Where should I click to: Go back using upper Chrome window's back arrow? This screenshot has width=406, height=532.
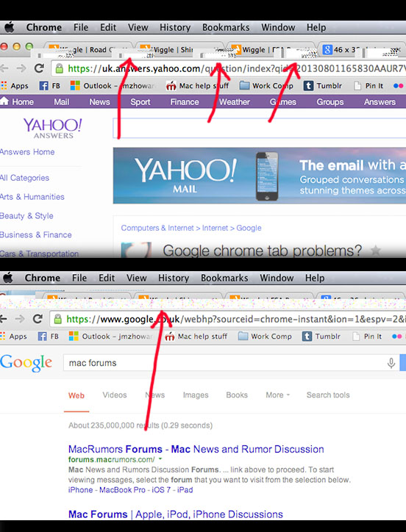4,68
